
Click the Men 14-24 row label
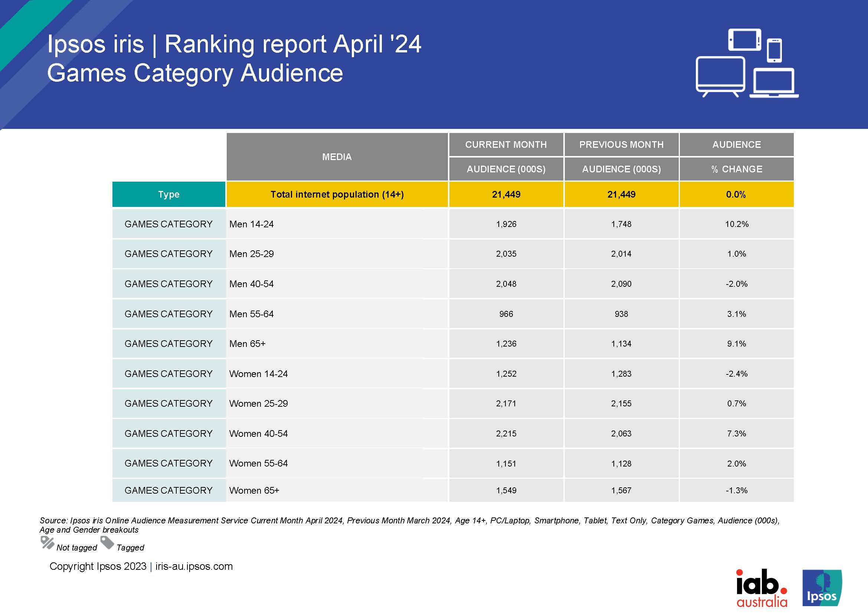251,224
